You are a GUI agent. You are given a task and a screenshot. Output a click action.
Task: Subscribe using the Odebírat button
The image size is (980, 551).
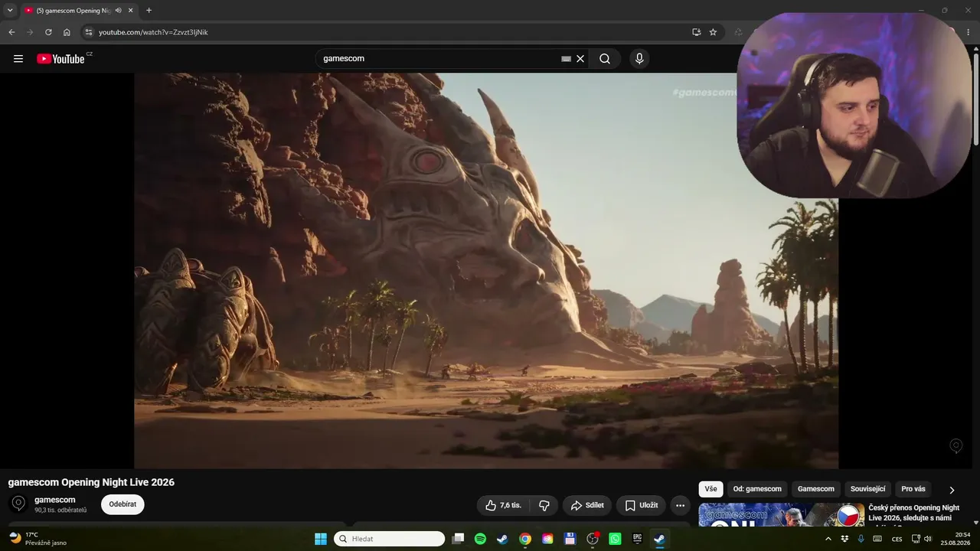[x=122, y=504]
